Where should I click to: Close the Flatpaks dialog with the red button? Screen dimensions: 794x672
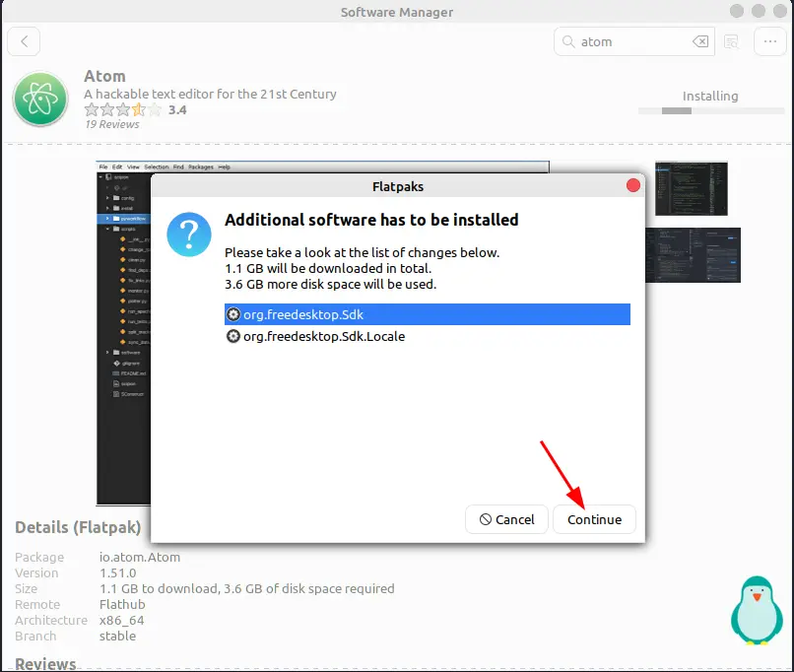(633, 186)
